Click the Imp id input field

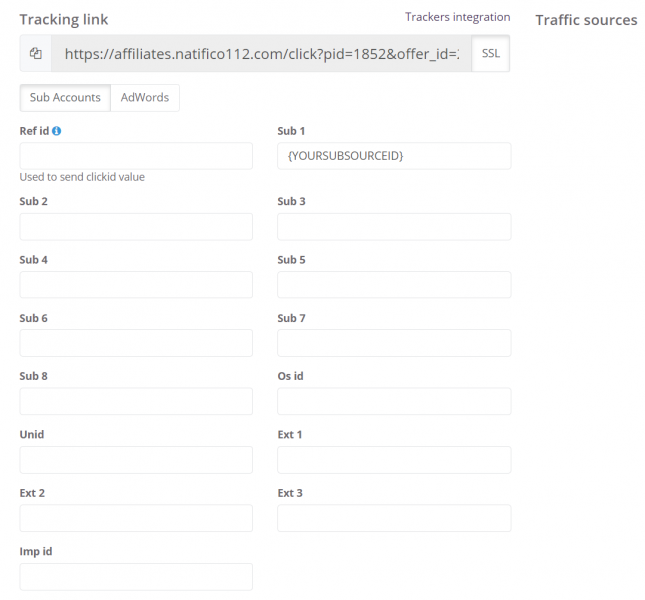tap(136, 577)
